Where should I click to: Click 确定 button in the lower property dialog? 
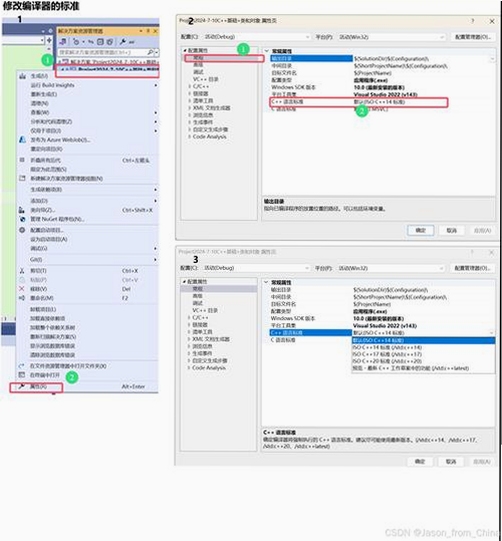(420, 461)
